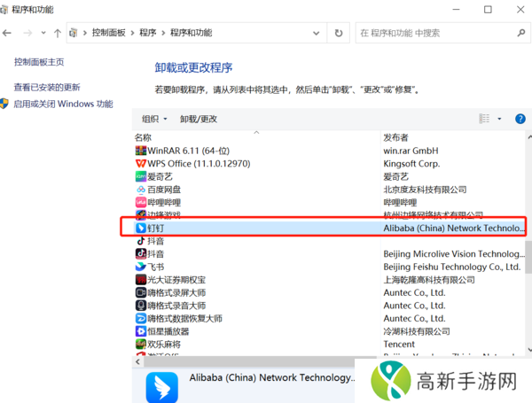The width and height of the screenshot is (532, 403).
Task: Click publisher Tencent
Action: 399,344
